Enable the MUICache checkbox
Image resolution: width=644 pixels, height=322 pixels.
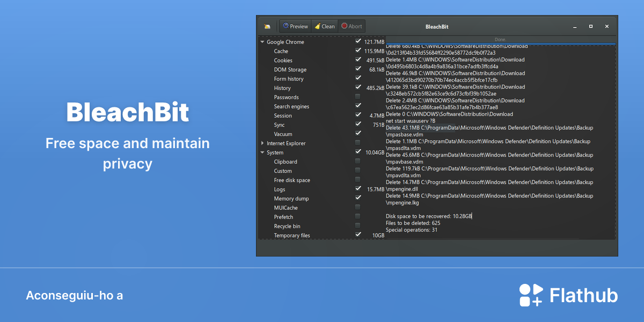tap(358, 207)
